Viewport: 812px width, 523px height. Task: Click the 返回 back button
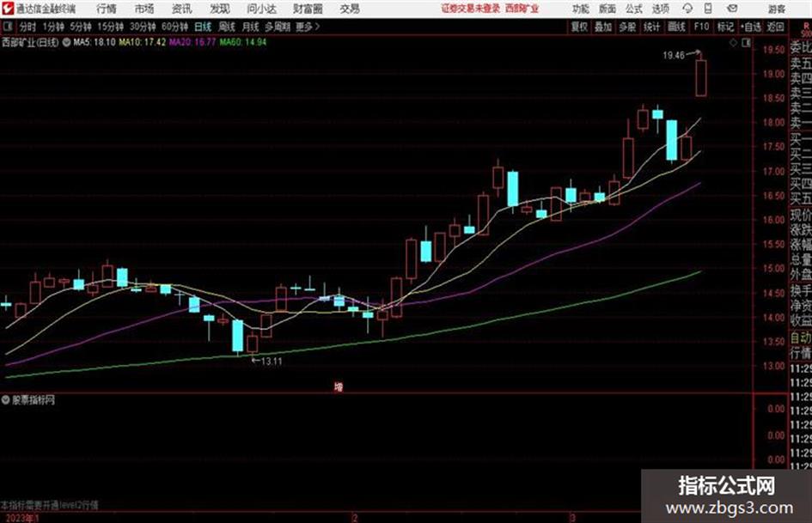(x=775, y=27)
